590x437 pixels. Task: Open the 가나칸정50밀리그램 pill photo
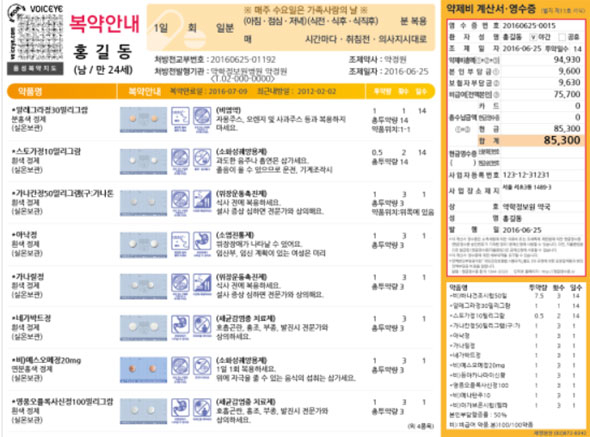pyautogui.click(x=143, y=203)
